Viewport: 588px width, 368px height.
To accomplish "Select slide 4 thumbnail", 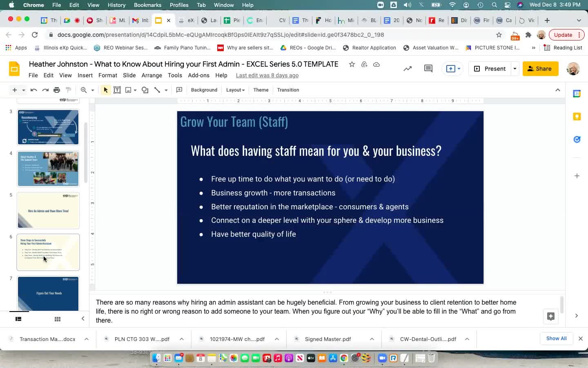I will point(48,169).
